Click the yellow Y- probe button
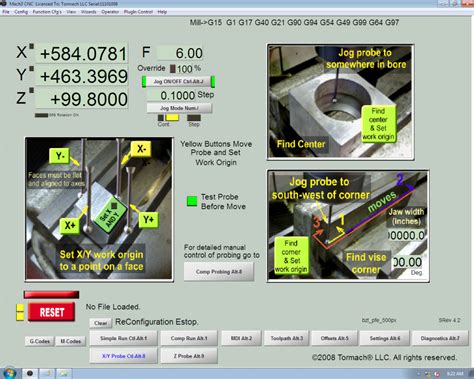474x379 pixels. (x=60, y=156)
